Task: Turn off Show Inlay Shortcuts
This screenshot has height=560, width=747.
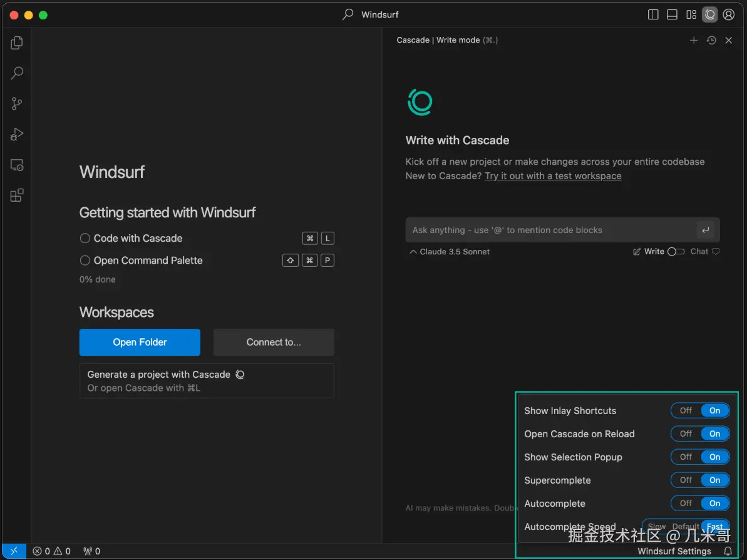Action: 686,411
